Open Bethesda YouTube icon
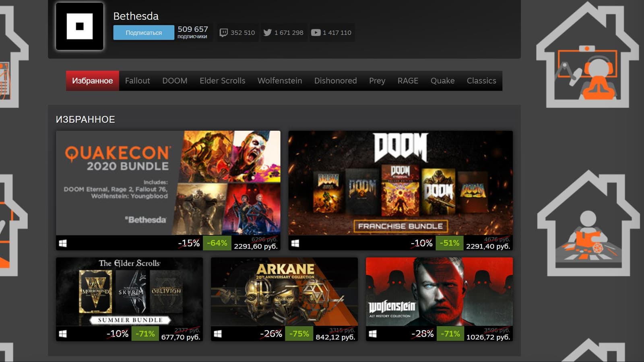Viewport: 644px width, 362px height. point(316,33)
